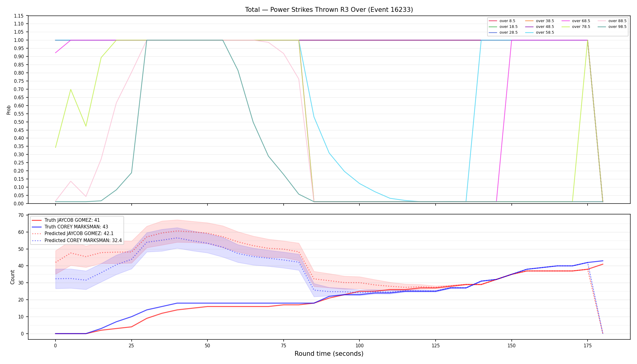Viewport: 637px width, 364px height.
Task: Select the 'over 38.5' legend entry
Action: point(540,21)
